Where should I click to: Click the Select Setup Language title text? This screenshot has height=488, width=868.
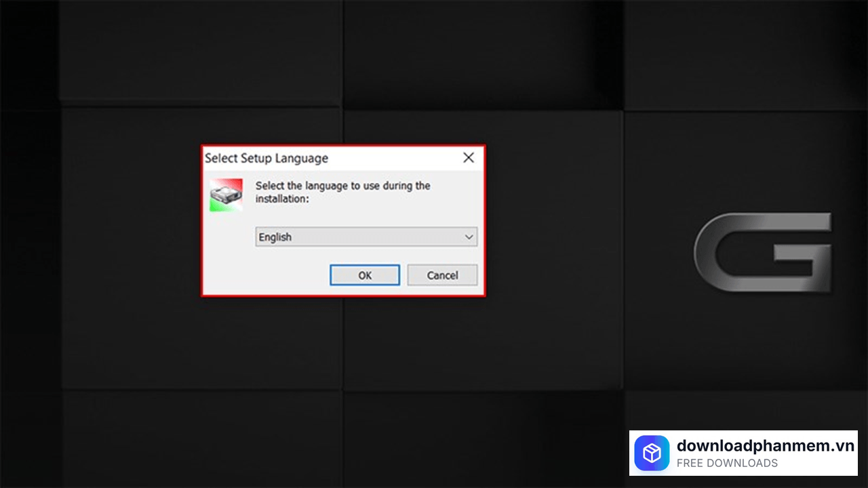[267, 158]
